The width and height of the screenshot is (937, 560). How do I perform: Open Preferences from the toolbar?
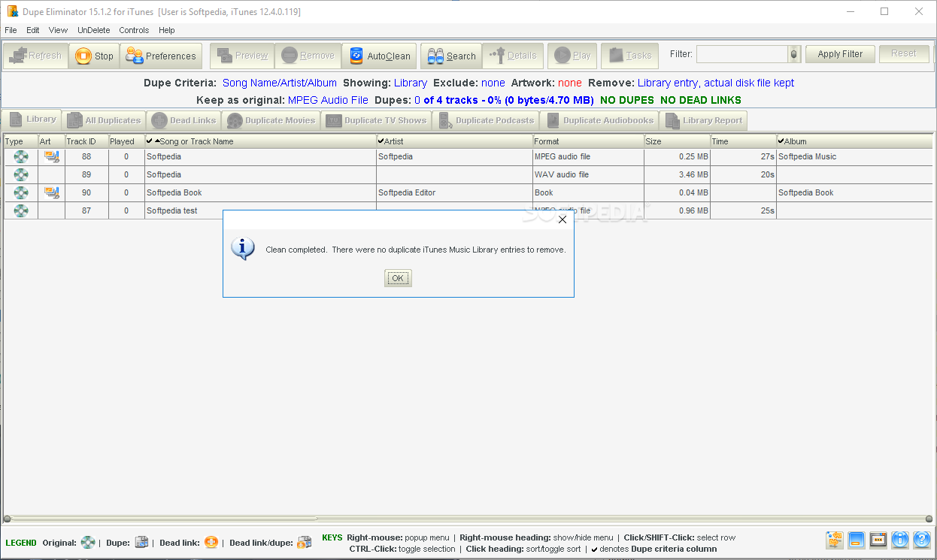[161, 56]
